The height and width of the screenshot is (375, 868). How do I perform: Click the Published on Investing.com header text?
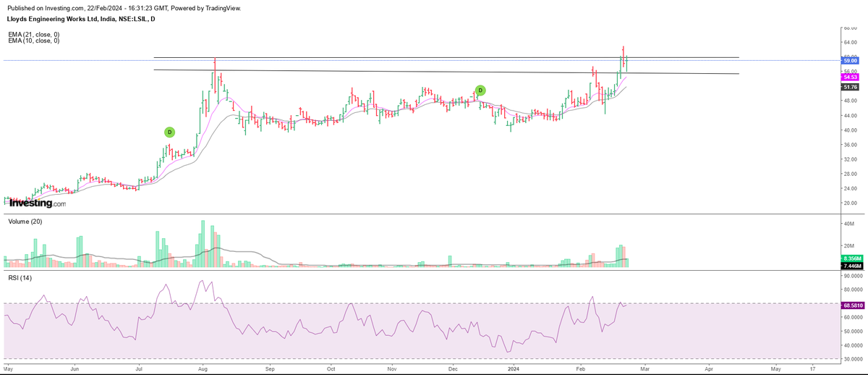[x=124, y=8]
